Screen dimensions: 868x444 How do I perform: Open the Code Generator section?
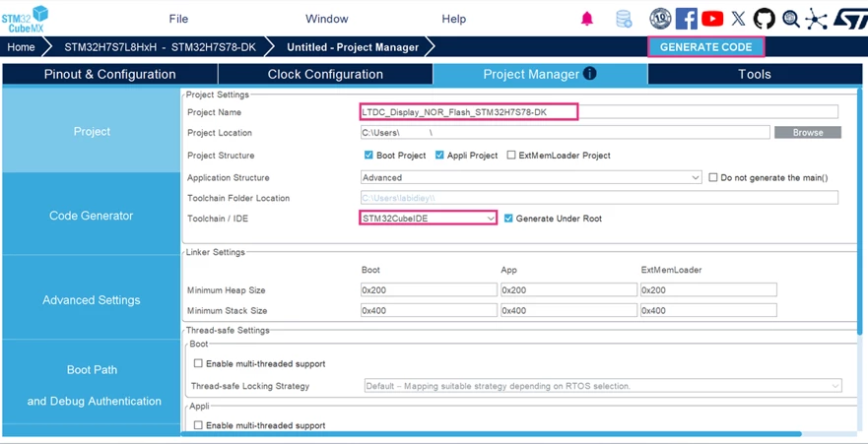pos(92,216)
